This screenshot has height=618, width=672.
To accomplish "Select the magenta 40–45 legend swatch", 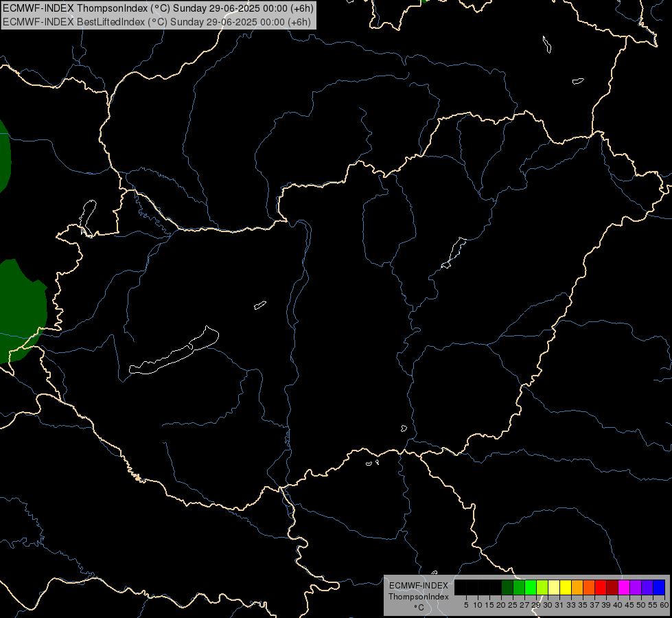I will tap(624, 587).
